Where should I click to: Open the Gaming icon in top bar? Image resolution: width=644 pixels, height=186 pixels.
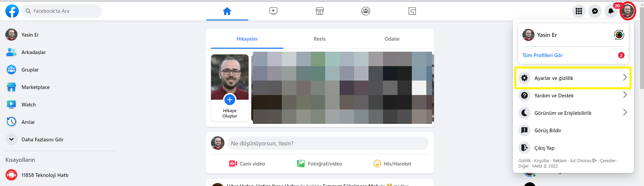pos(412,11)
